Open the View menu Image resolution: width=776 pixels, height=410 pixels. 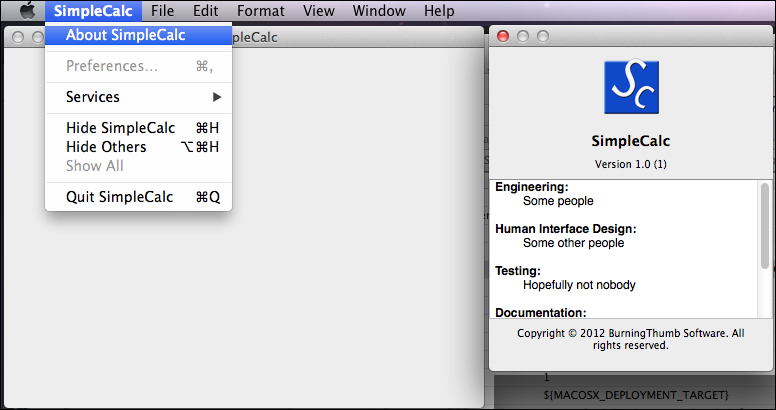click(x=319, y=11)
